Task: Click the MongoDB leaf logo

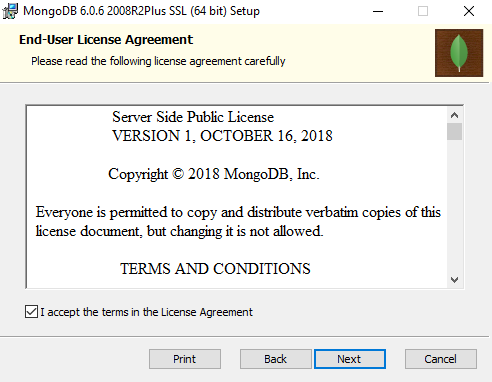Action: tap(459, 53)
